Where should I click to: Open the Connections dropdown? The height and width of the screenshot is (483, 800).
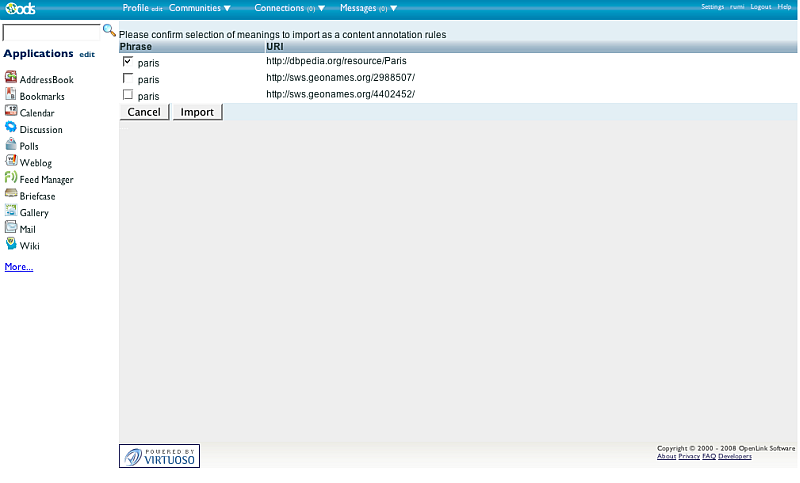289,8
